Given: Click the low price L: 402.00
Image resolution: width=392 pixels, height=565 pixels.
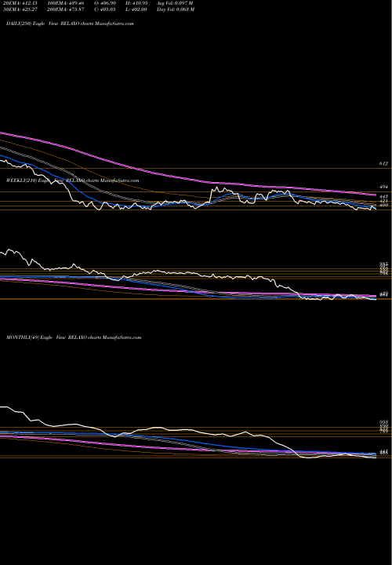Looking at the screenshot, I should click(x=136, y=9).
